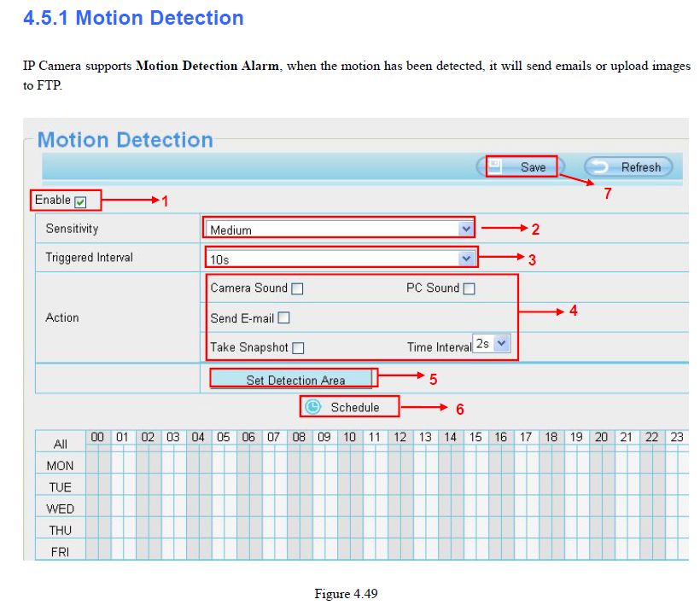Select the MON row in schedule grid
The image size is (700, 605).
(x=61, y=466)
